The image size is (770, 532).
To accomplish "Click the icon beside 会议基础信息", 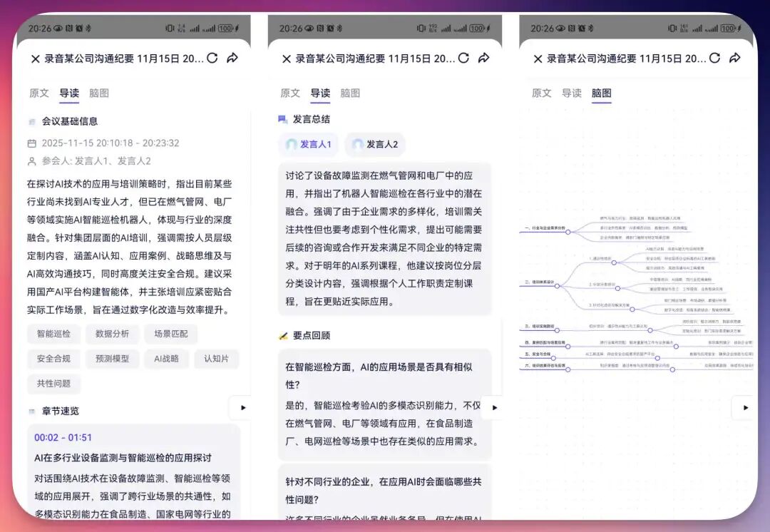I will (32, 121).
